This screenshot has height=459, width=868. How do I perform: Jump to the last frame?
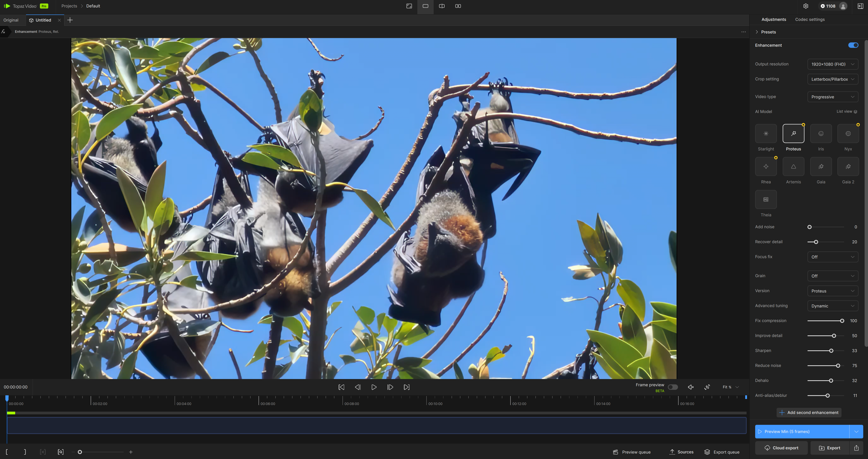406,387
